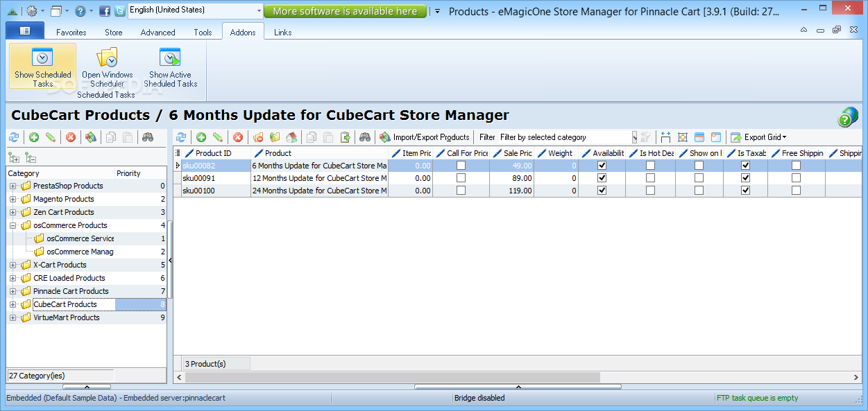Image resolution: width=868 pixels, height=411 pixels.
Task: Expand all category tree nodes icon
Action: click(13, 157)
